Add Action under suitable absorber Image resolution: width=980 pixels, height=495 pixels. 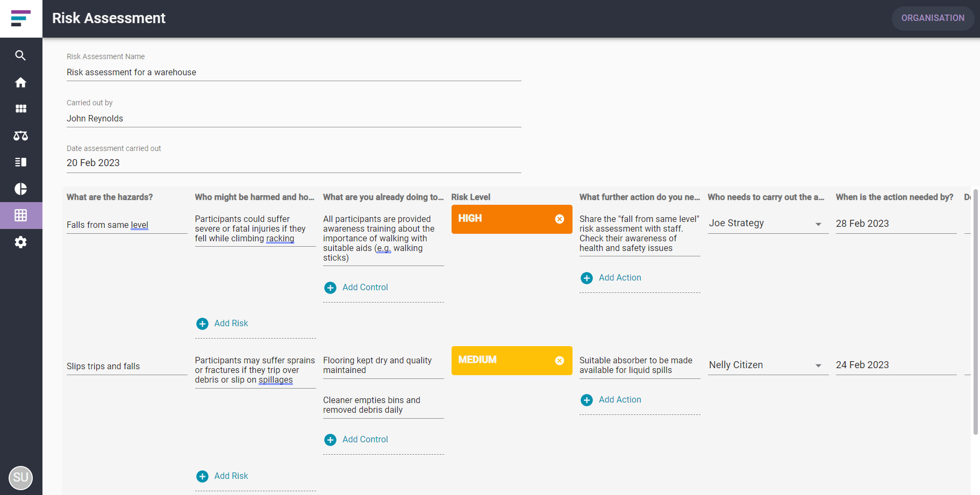620,400
